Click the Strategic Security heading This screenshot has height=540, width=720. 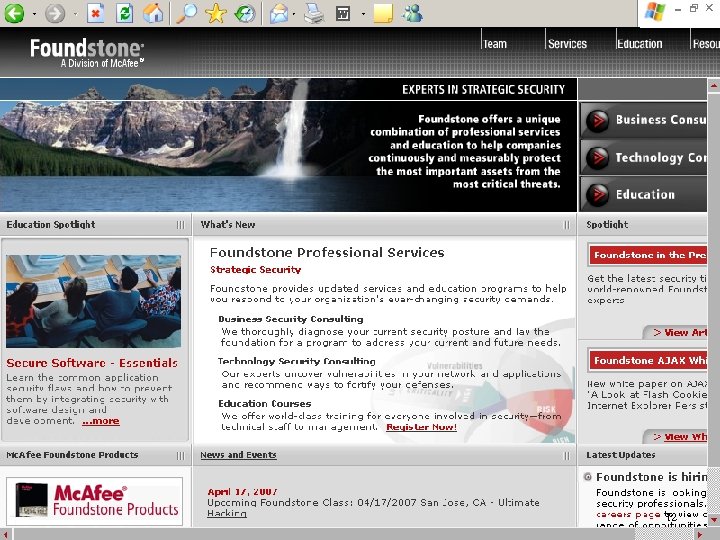pos(255,270)
